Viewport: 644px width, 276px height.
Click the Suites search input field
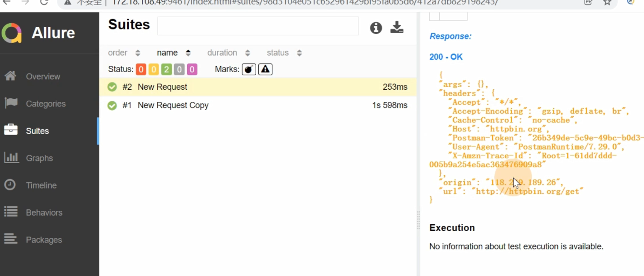257,26
